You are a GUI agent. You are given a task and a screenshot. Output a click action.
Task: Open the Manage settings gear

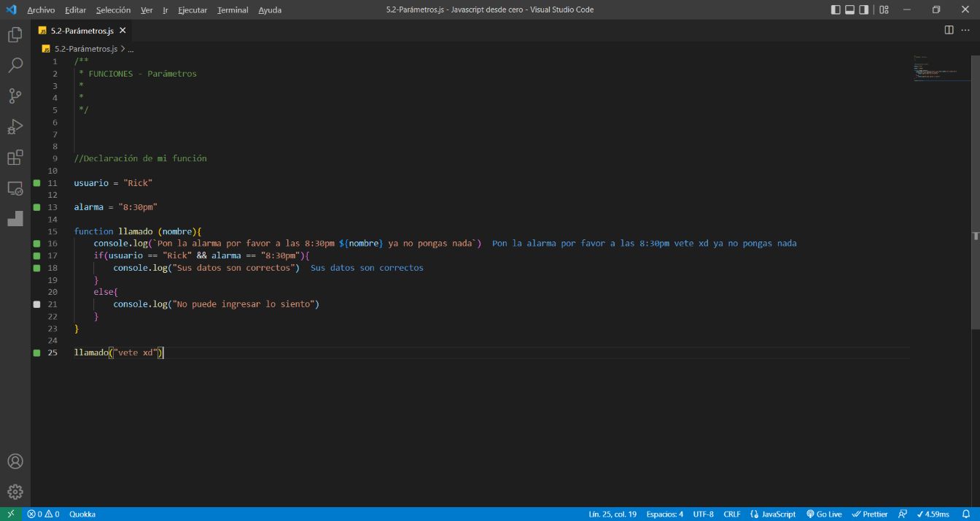[15, 491]
